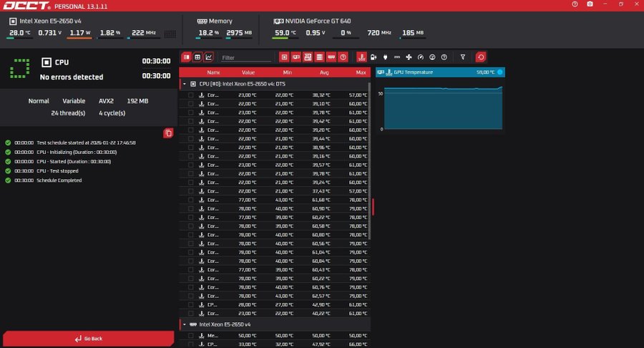
Task: Toggle the blue indicator on GPU Temperature graph
Action: click(x=500, y=72)
